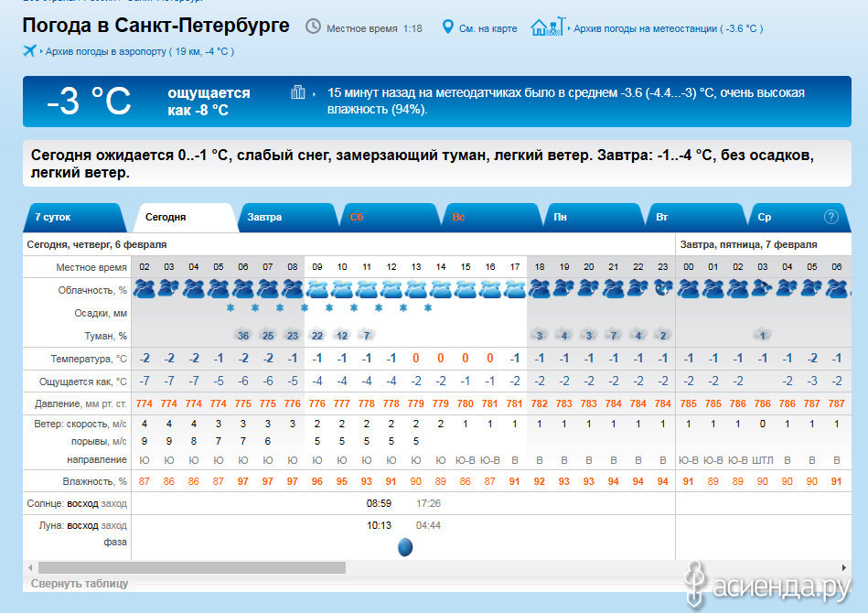Select the Завтра tab
Screen dimensions: 868x613
(264, 218)
